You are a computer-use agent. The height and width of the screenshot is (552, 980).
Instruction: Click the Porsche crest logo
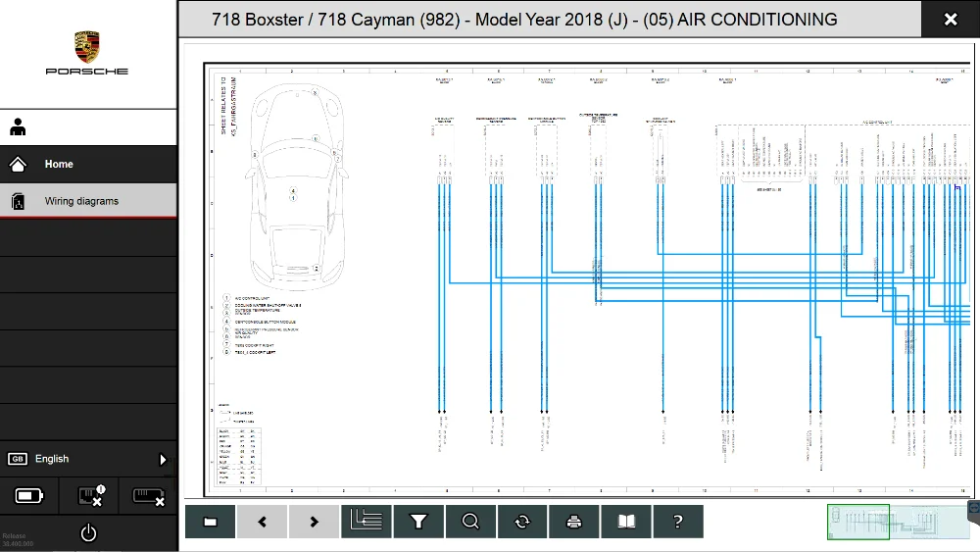click(x=87, y=47)
